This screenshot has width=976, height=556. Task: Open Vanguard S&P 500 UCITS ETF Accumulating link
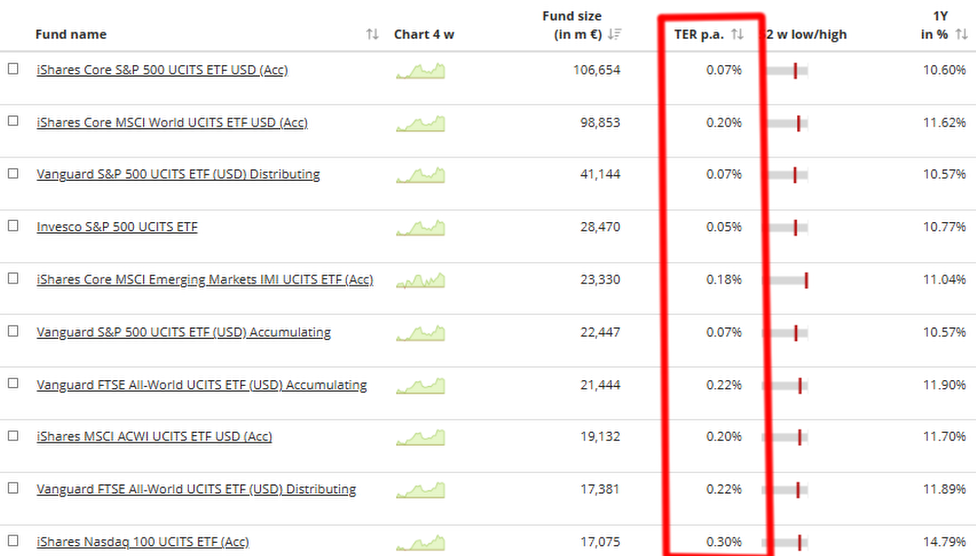coord(183,332)
